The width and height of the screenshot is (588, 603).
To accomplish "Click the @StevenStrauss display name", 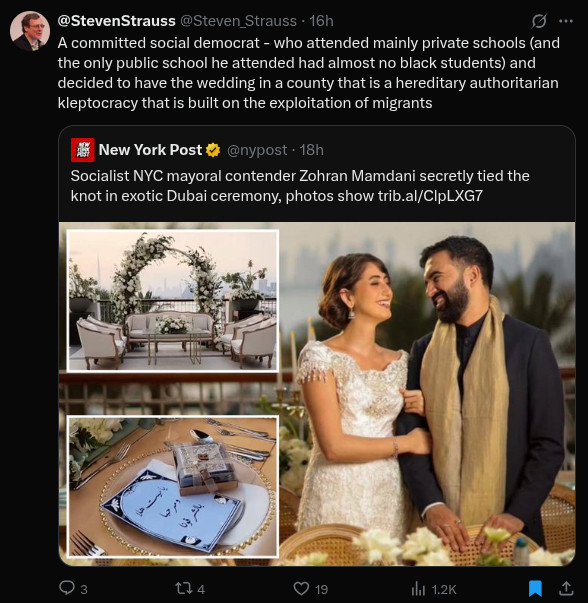I will click(x=117, y=21).
